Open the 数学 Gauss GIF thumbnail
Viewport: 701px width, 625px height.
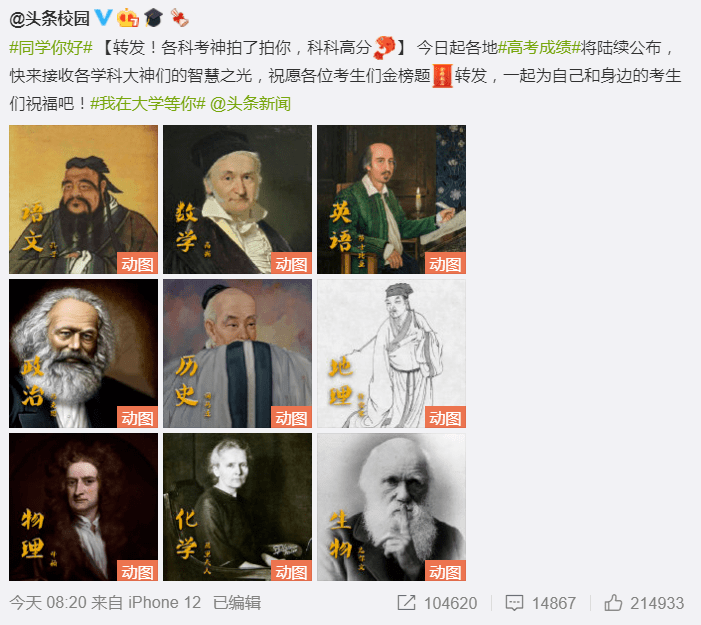(237, 199)
